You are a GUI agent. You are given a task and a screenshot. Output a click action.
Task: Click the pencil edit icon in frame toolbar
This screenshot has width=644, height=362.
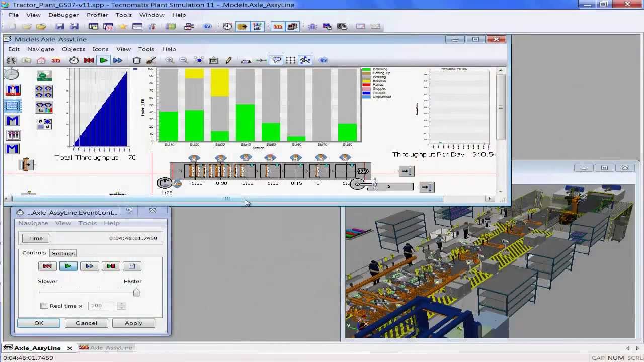228,60
